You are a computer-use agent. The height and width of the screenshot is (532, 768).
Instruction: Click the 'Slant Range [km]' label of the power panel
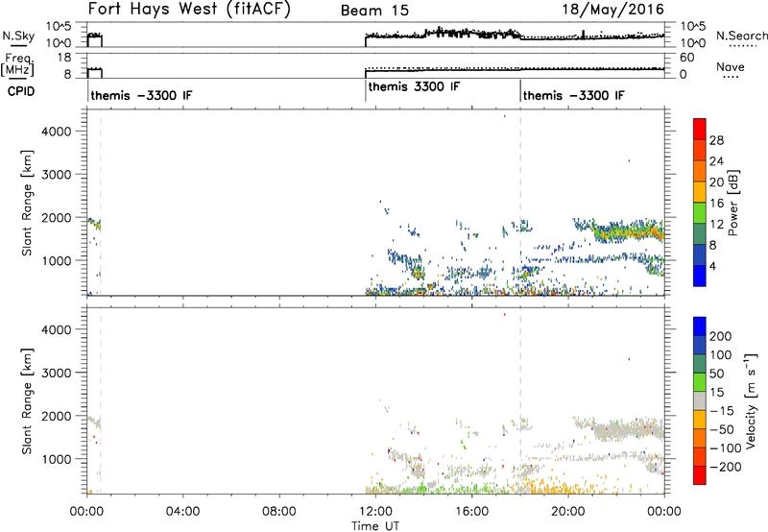point(27,203)
